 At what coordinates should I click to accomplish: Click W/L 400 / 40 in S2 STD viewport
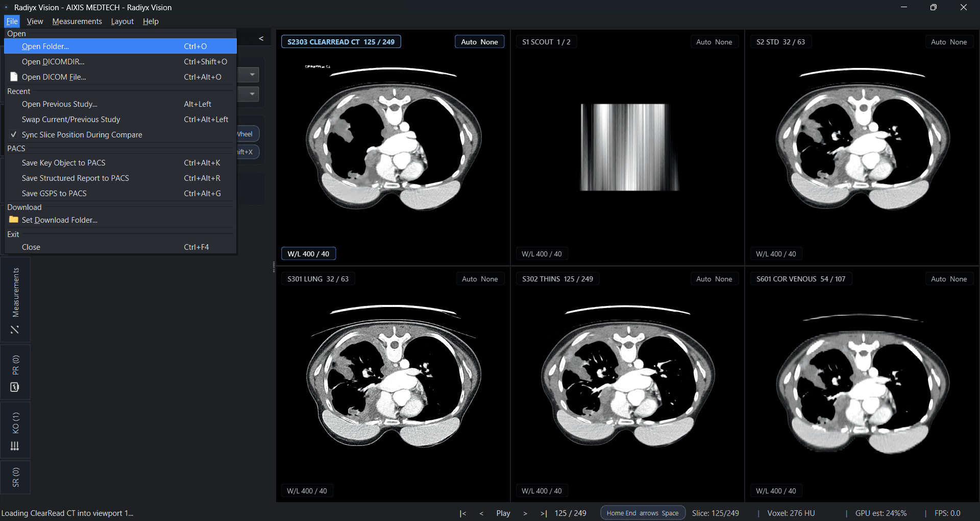point(776,254)
